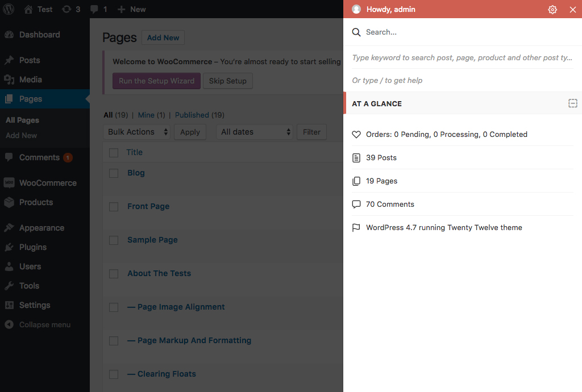This screenshot has height=392, width=582.
Task: Type in the panel Search field
Action: [466, 32]
